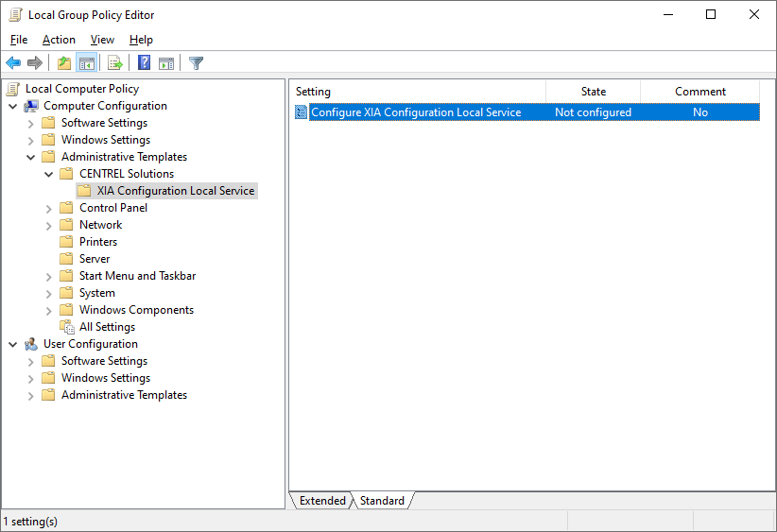The height and width of the screenshot is (532, 777).
Task: Minimize the Local Group Policy Editor window
Action: [x=668, y=15]
